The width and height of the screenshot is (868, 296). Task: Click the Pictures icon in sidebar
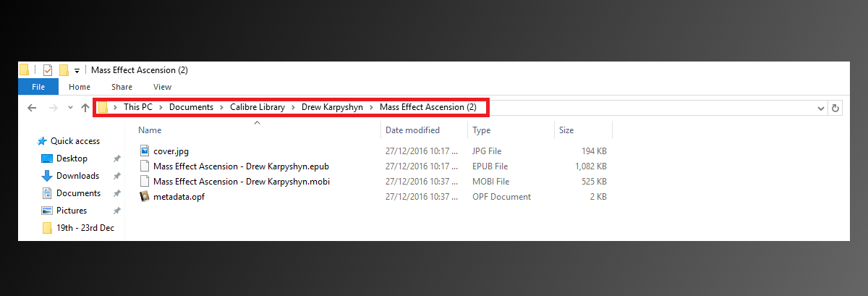(x=47, y=211)
